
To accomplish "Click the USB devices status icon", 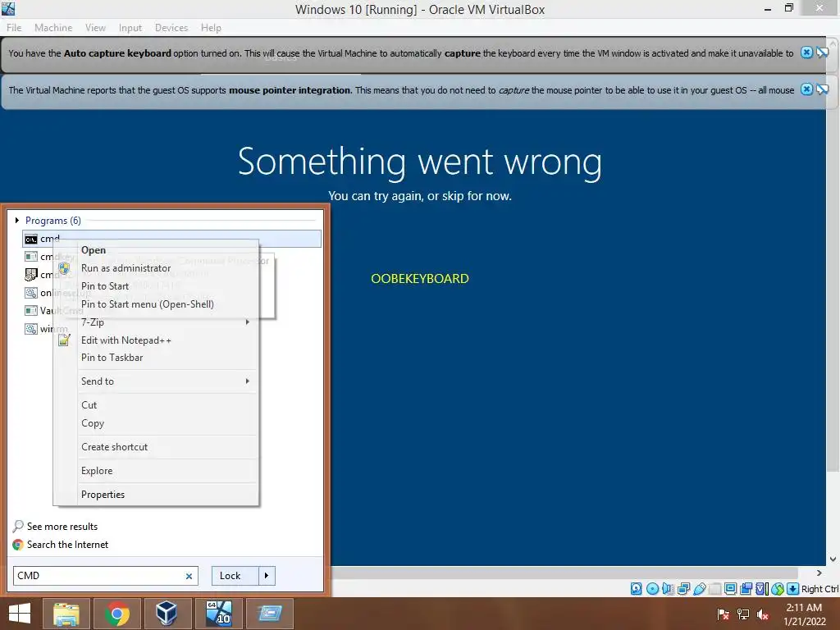I will (x=699, y=589).
